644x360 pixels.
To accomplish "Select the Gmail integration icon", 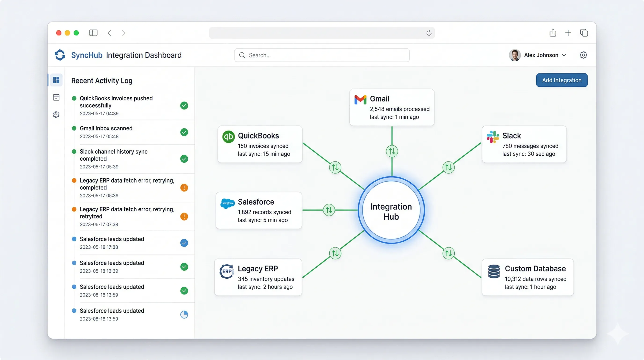I will click(x=361, y=99).
